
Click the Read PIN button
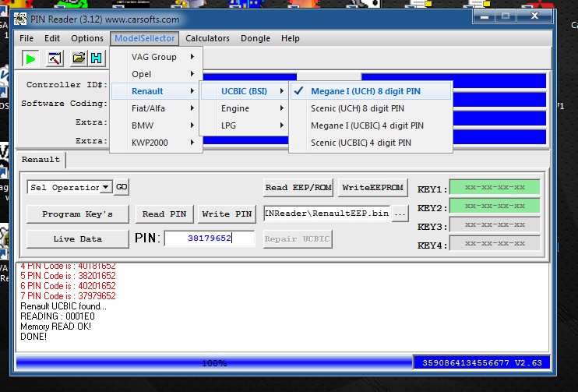(164, 214)
